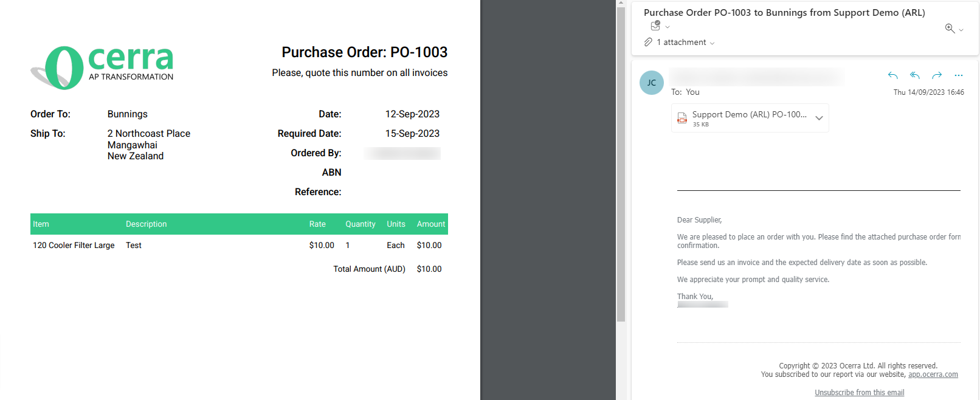The height and width of the screenshot is (400, 980).
Task: Click the To: You recipient line
Action: pos(685,92)
